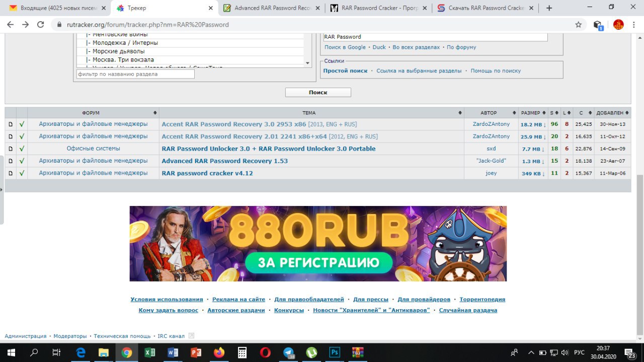The height and width of the screenshot is (362, 644).
Task: Click the green checkmark in the Accent RAR Password Recovery 3.0 row
Action: (x=22, y=124)
